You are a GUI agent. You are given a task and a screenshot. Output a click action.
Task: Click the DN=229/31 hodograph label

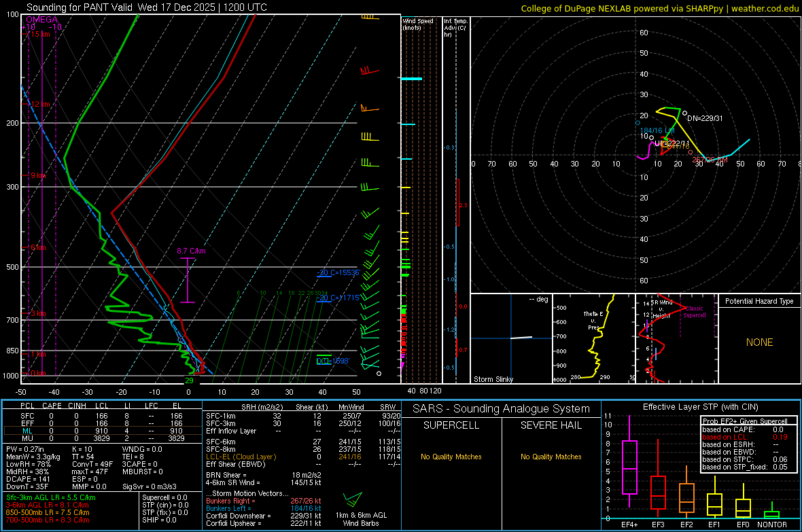pyautogui.click(x=705, y=118)
